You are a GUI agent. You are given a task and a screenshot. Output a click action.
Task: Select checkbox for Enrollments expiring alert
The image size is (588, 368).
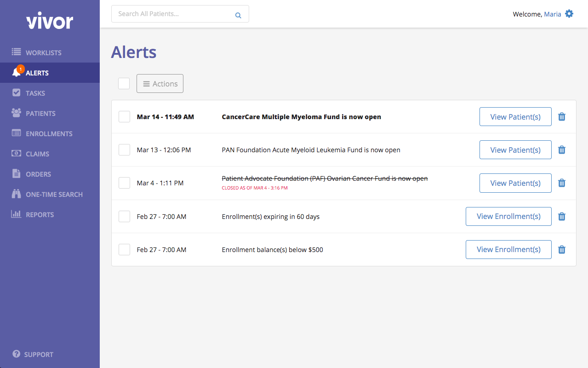click(124, 216)
